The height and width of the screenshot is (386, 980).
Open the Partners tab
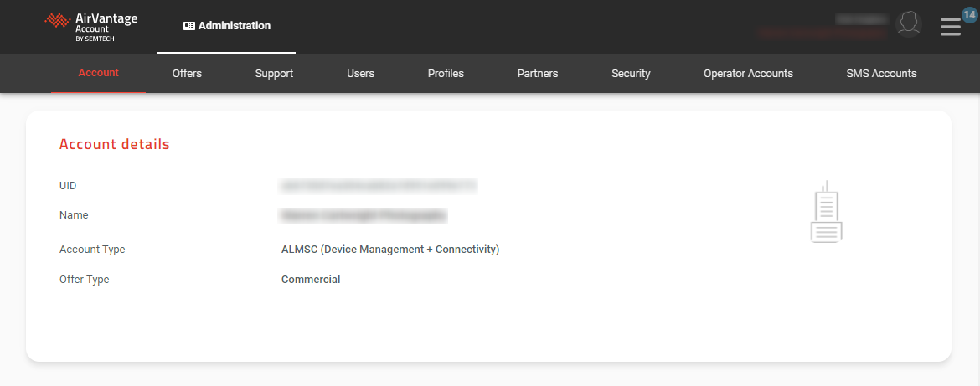[x=538, y=74]
